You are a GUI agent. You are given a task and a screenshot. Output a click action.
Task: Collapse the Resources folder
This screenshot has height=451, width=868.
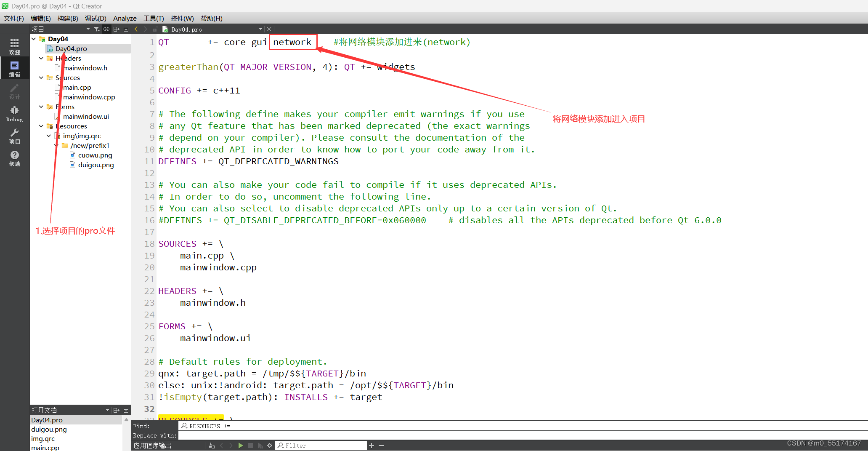pos(41,126)
